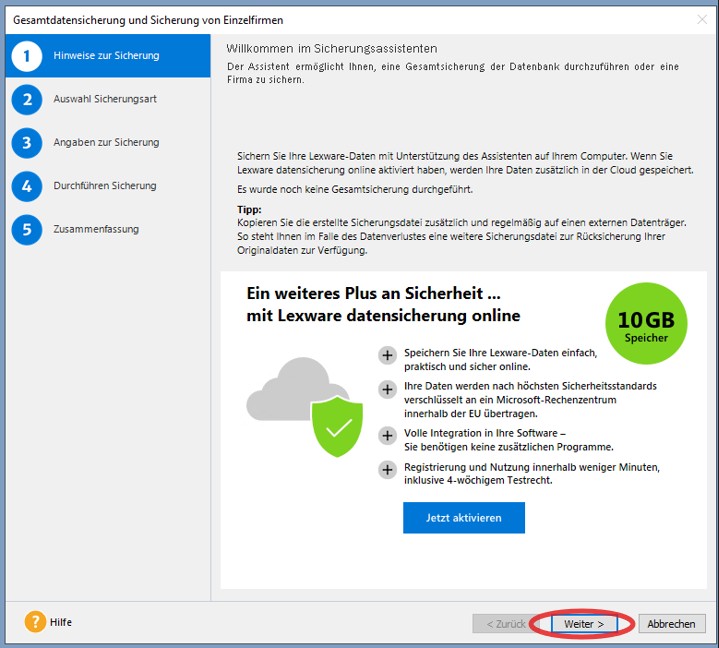Click text 'praktisch und sicher online.'

point(467,366)
